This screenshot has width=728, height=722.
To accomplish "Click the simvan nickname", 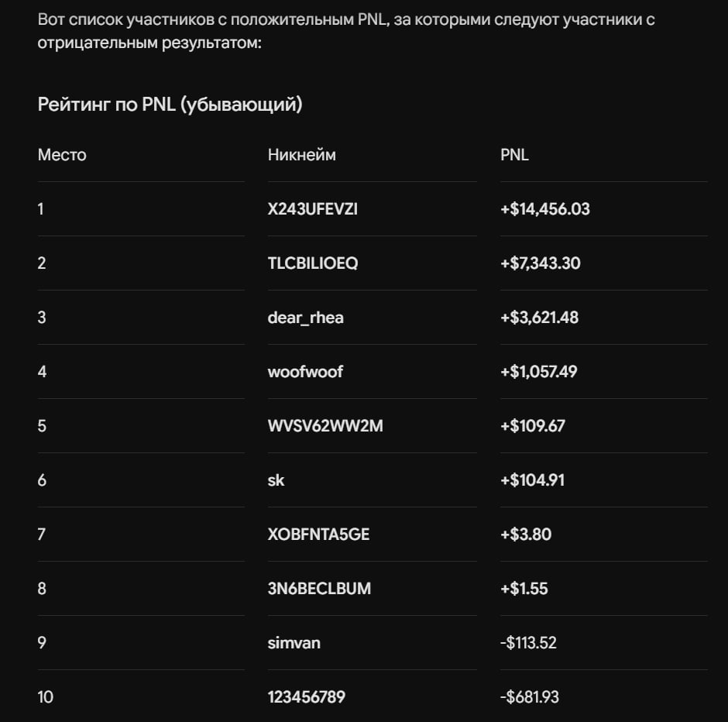I will 294,643.
